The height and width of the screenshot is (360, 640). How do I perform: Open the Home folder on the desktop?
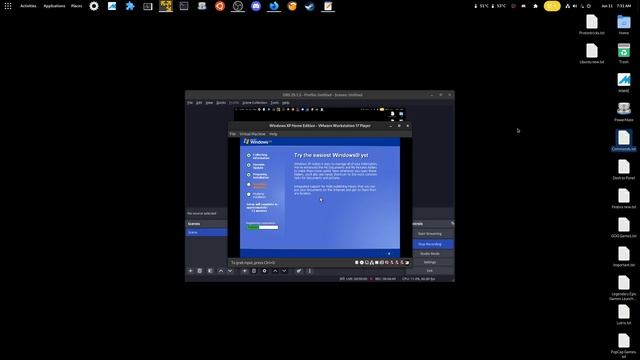(x=624, y=24)
